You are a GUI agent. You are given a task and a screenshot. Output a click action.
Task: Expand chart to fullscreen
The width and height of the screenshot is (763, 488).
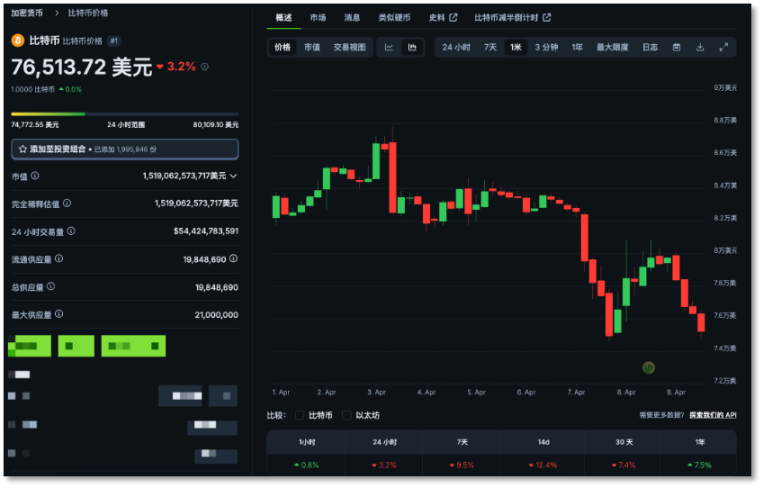point(724,47)
